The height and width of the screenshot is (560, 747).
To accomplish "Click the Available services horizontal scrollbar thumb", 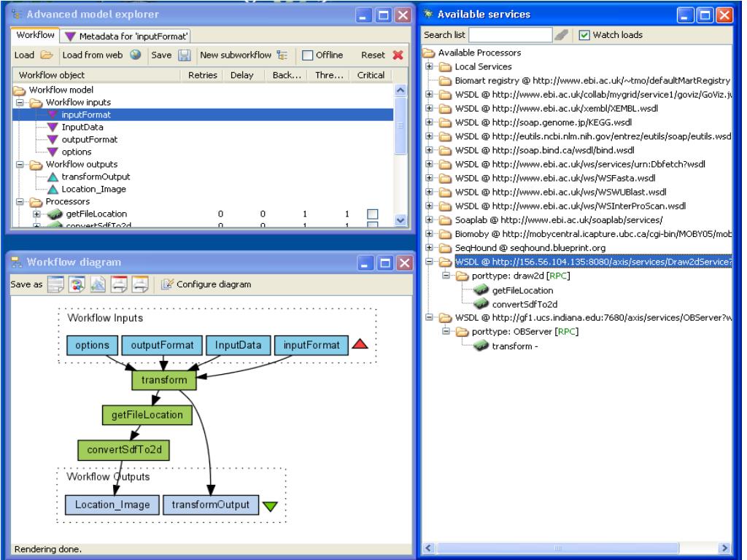I will [x=557, y=548].
